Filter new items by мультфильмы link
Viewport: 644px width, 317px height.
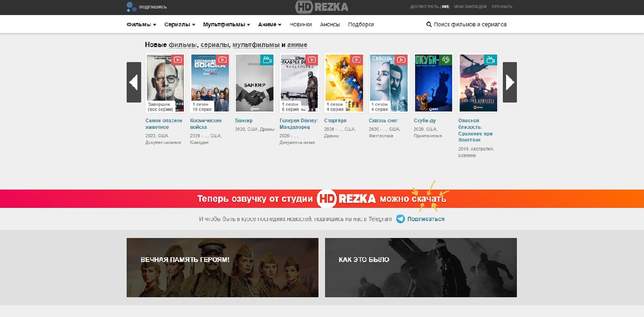(x=256, y=45)
